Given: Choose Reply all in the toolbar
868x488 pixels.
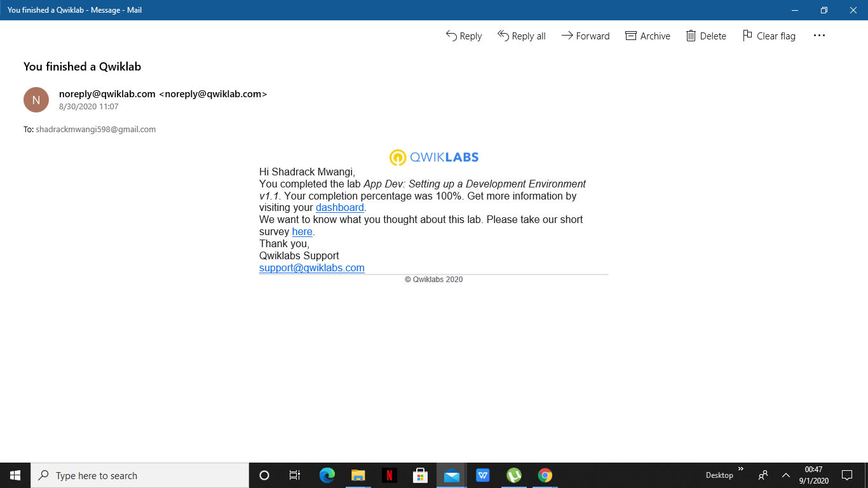Looking at the screenshot, I should point(522,36).
